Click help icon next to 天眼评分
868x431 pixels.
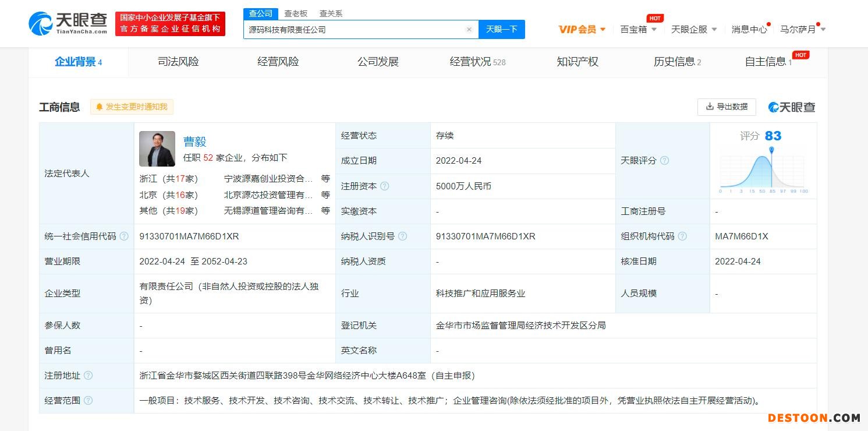[664, 161]
